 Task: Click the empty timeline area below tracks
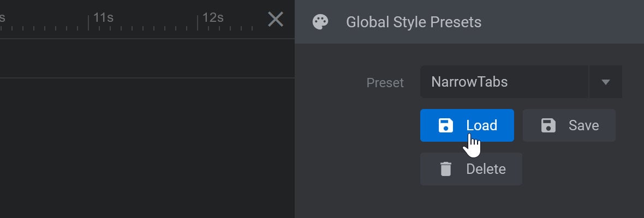point(147,148)
